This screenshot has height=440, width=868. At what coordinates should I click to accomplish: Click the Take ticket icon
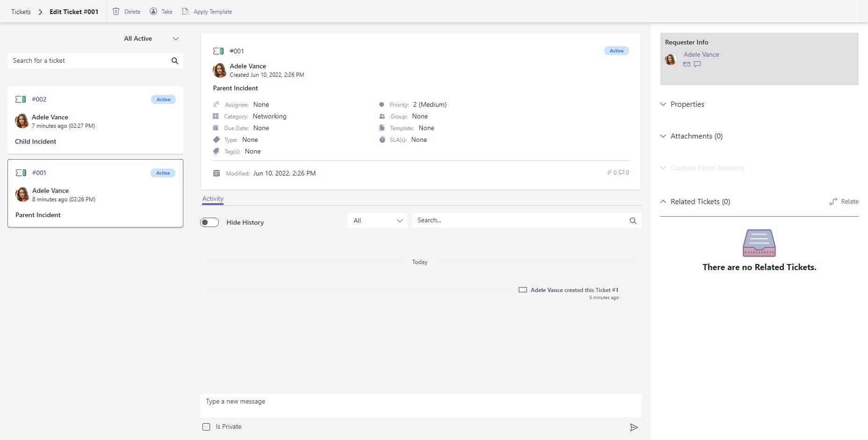coord(153,11)
